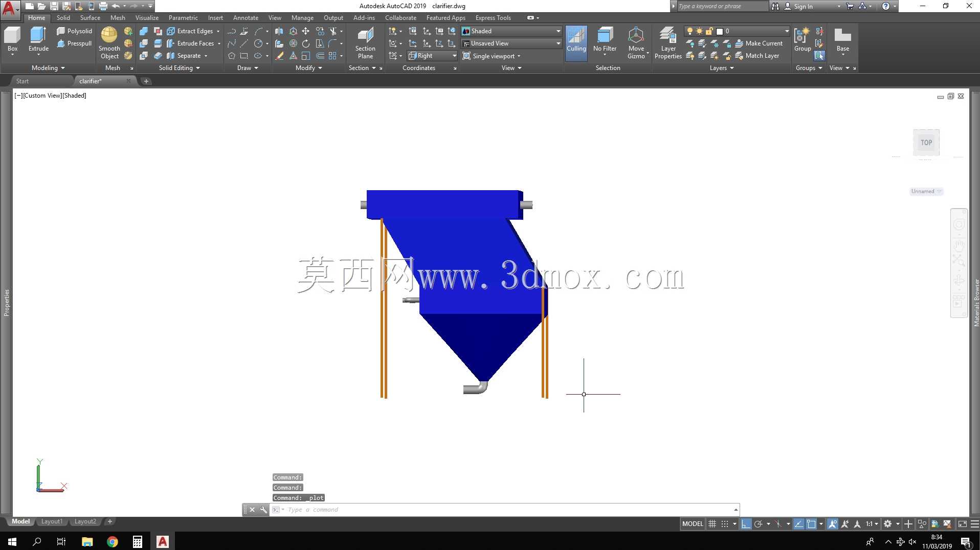This screenshot has width=980, height=550.
Task: Select the Box solid tool
Action: point(12,40)
